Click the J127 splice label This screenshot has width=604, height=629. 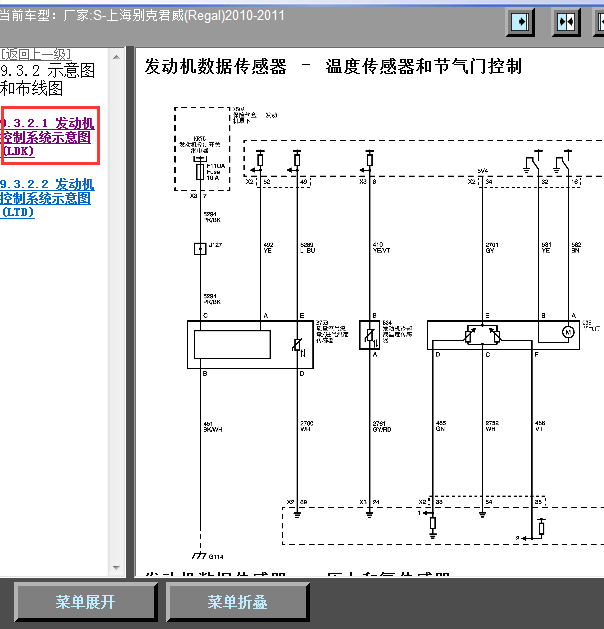point(215,245)
